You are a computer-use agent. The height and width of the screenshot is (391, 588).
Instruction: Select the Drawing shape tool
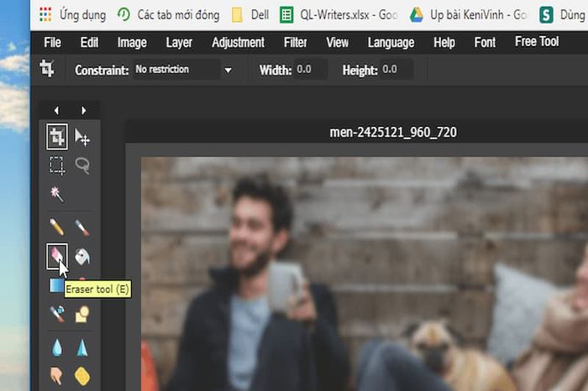82,314
